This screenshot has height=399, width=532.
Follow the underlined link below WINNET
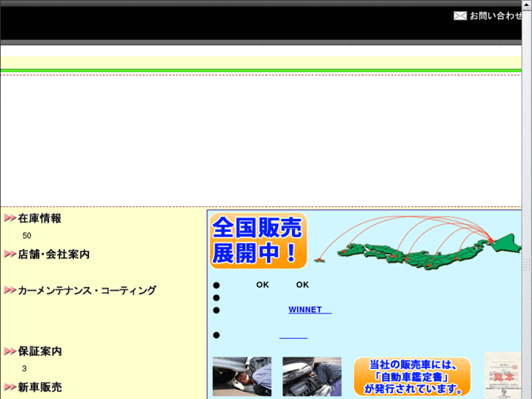pos(293,336)
